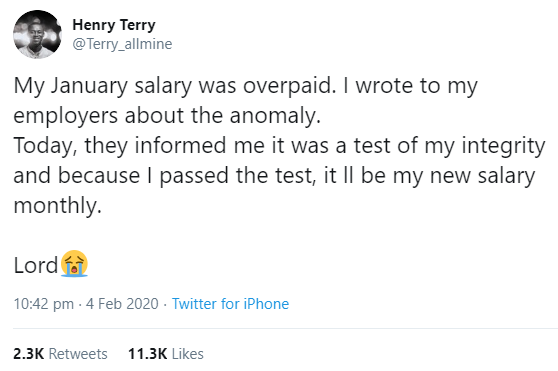This screenshot has width=558, height=371.
Task: Click the Twitter for iPhone source link
Action: (x=230, y=304)
